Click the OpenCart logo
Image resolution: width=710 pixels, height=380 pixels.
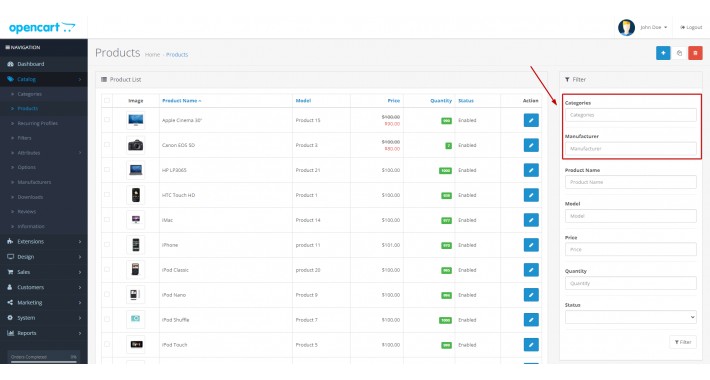tap(42, 28)
